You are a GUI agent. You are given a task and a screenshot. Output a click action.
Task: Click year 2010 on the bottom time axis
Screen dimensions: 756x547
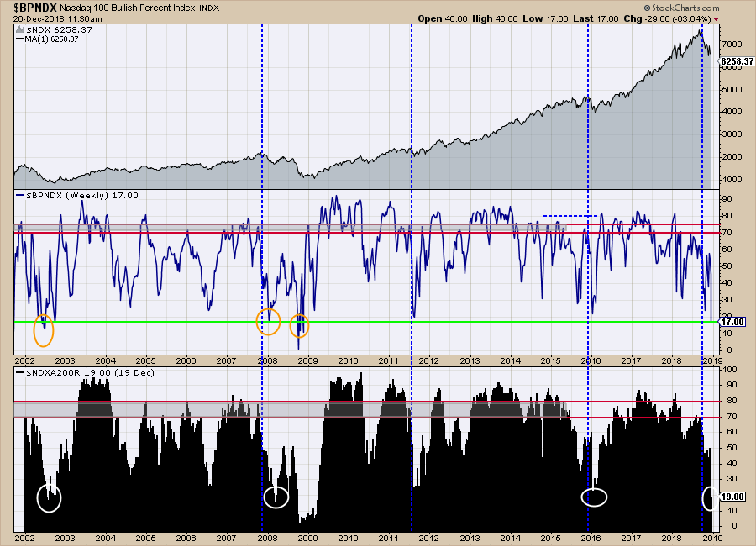pyautogui.click(x=348, y=538)
